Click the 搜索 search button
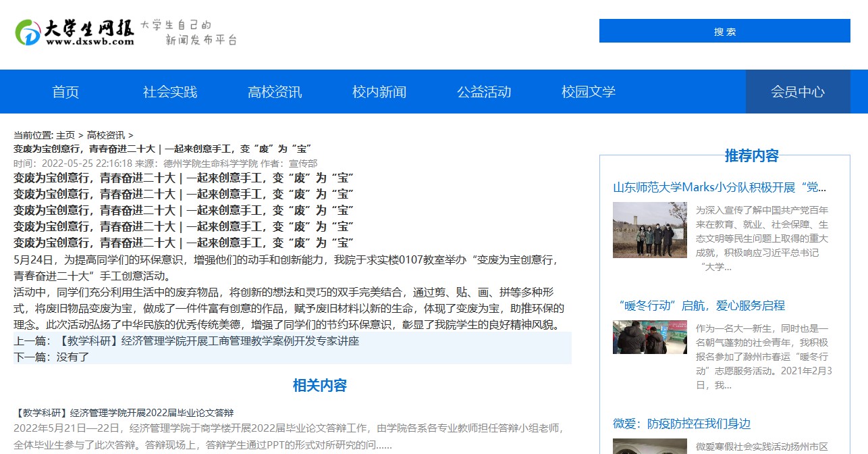Screen dimensions: 868x454 725,30
